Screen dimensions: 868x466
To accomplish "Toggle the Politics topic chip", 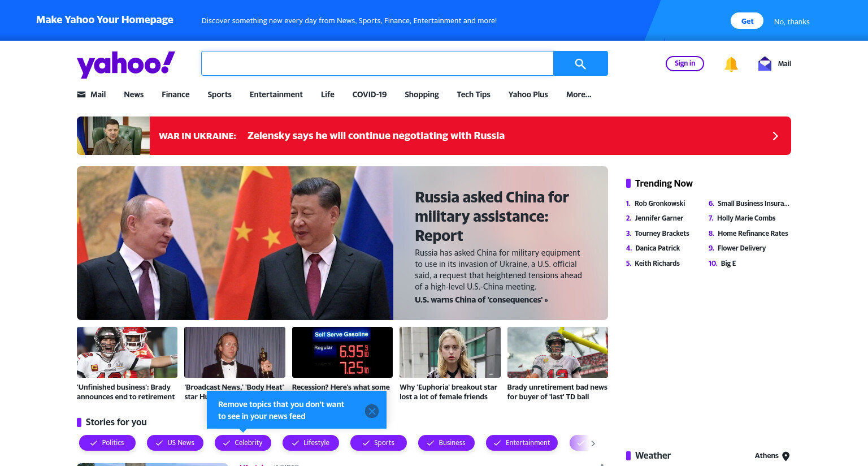I will tap(107, 443).
